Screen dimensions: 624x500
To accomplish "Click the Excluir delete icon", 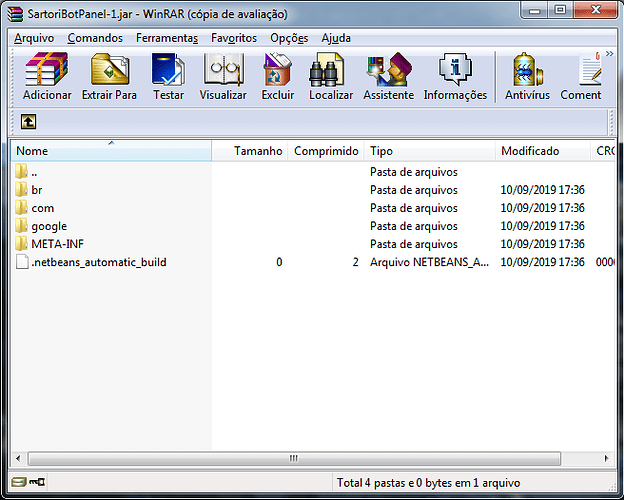I will click(x=277, y=76).
